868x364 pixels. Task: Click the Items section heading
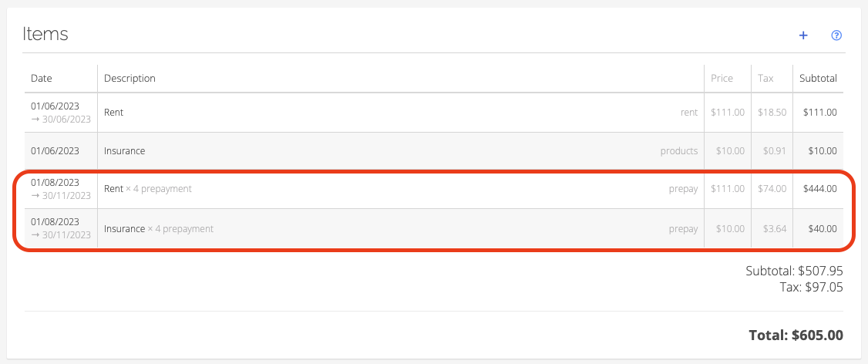[x=45, y=34]
